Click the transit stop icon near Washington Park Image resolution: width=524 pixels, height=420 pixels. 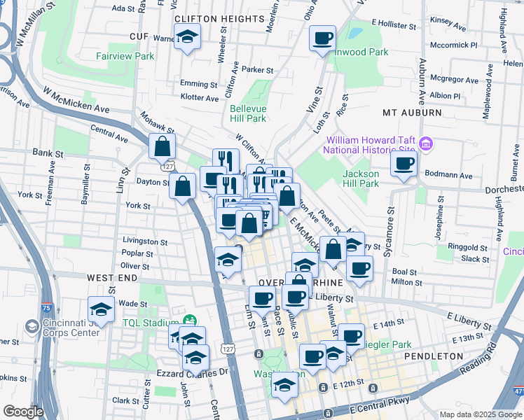[x=258, y=354]
